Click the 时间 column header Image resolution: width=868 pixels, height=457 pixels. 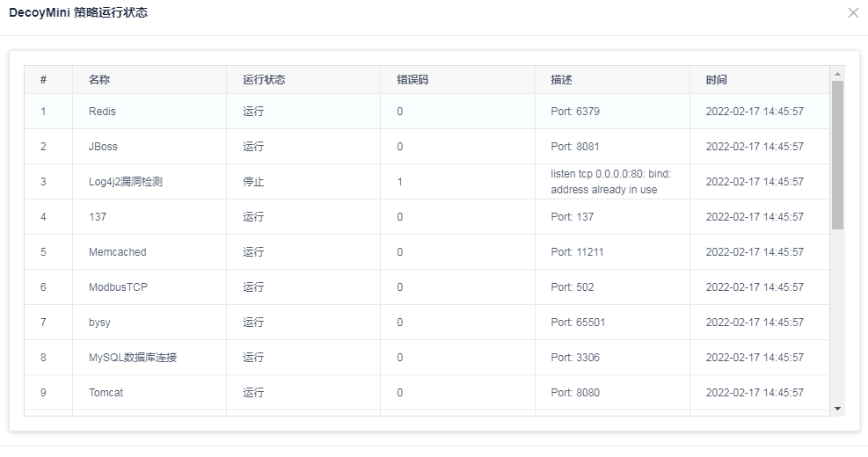(716, 80)
